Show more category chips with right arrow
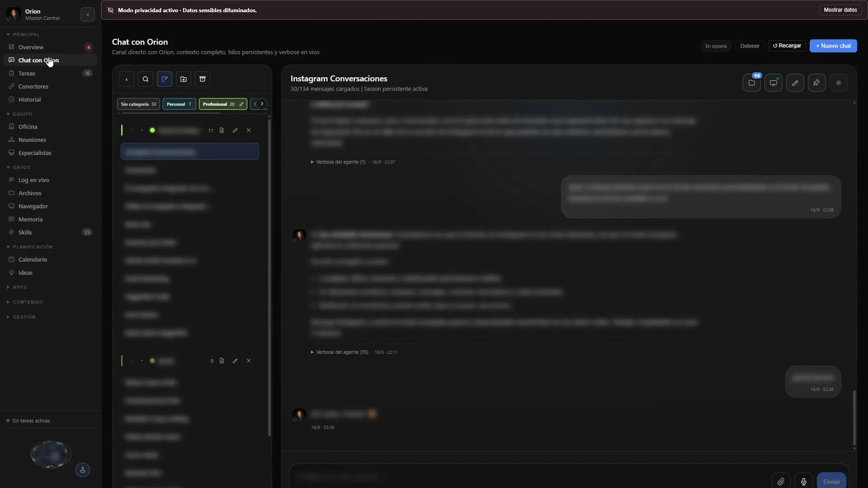Viewport: 868px width, 488px height. (x=262, y=104)
